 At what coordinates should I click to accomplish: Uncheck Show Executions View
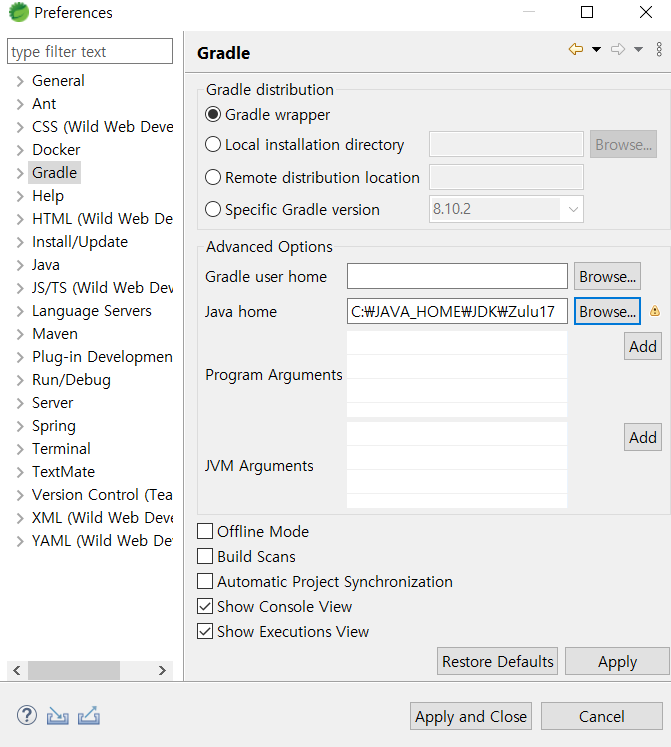205,631
